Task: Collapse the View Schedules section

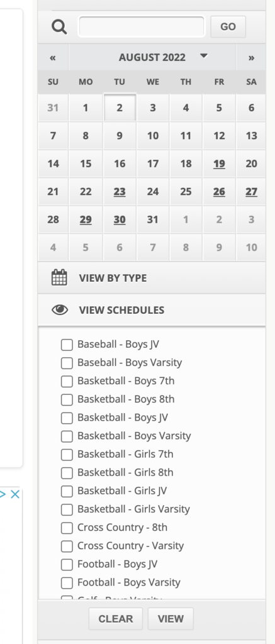Action: coord(152,310)
